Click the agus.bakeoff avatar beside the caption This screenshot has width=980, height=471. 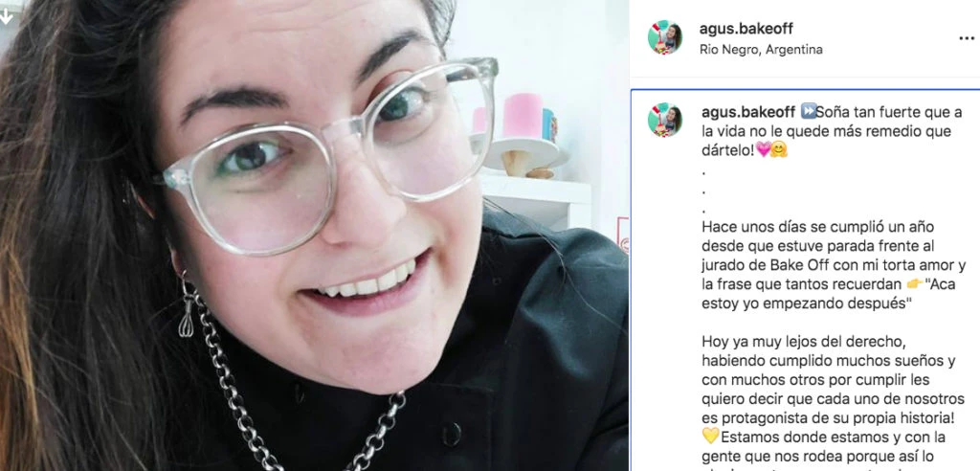pyautogui.click(x=664, y=120)
